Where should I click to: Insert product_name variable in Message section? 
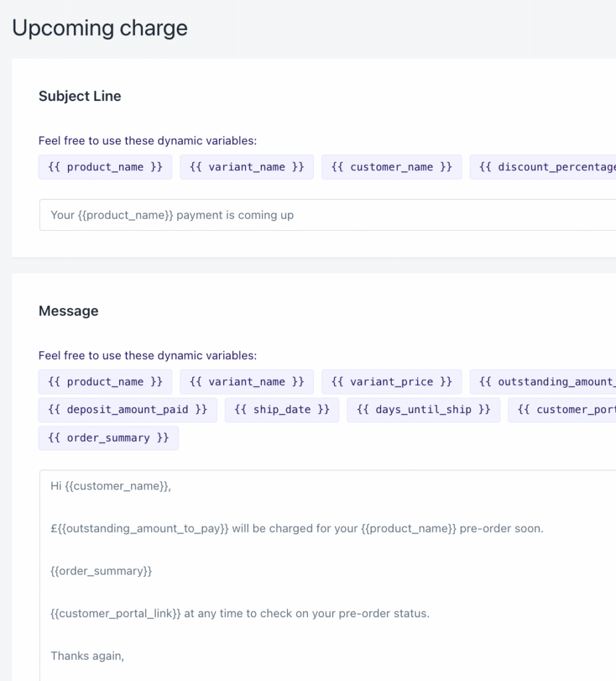tap(105, 382)
